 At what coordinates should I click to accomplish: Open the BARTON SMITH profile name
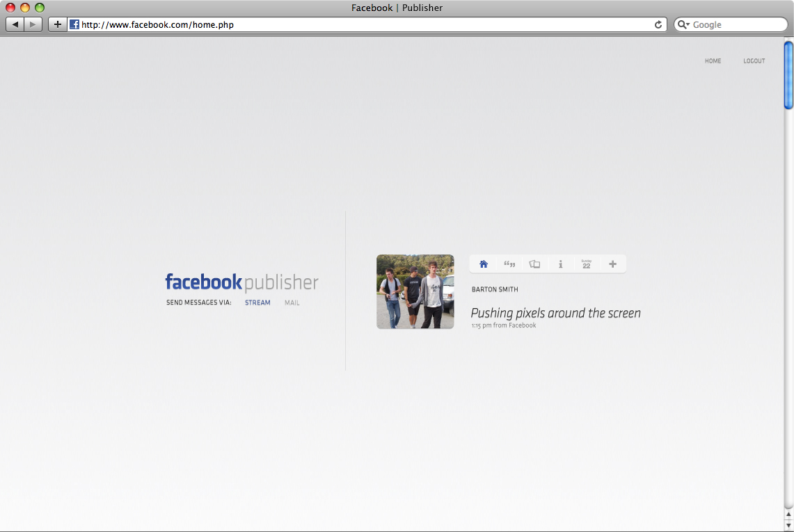495,289
